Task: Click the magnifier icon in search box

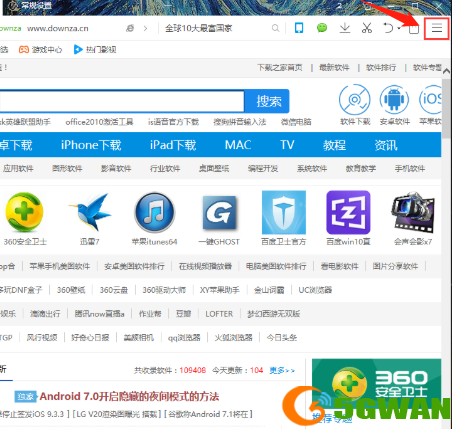Action: [x=275, y=28]
